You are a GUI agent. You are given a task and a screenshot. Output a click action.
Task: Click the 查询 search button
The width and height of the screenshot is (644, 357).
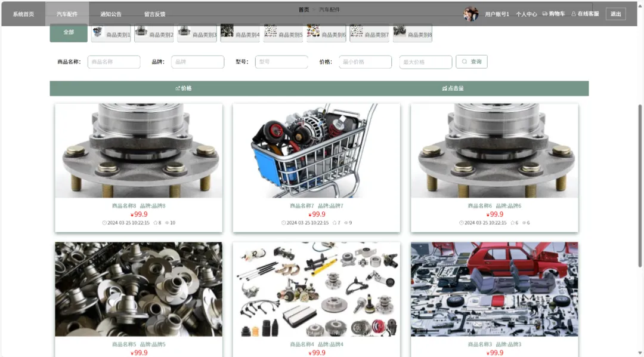click(472, 61)
